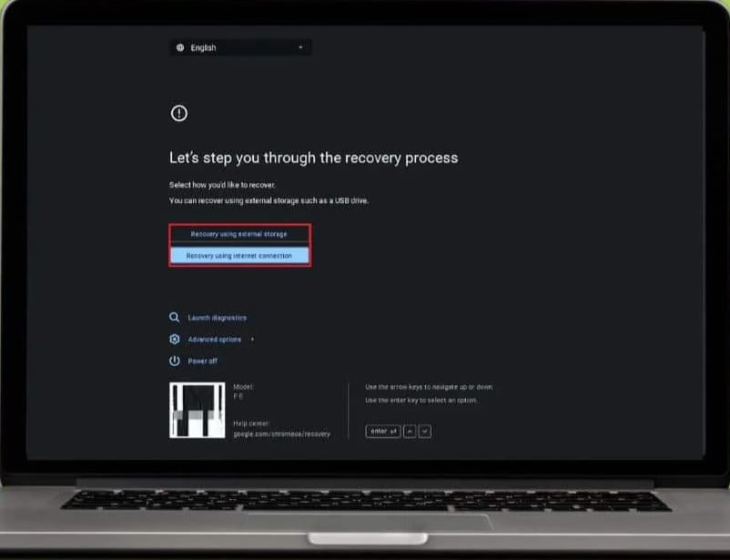The width and height of the screenshot is (730, 560).
Task: Click the recovery process heading text
Action: 314,158
